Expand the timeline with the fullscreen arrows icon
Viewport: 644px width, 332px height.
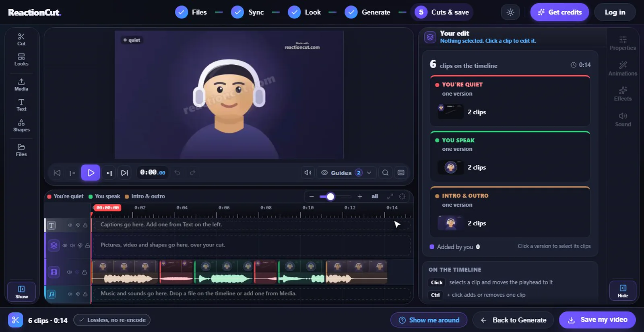(x=390, y=196)
